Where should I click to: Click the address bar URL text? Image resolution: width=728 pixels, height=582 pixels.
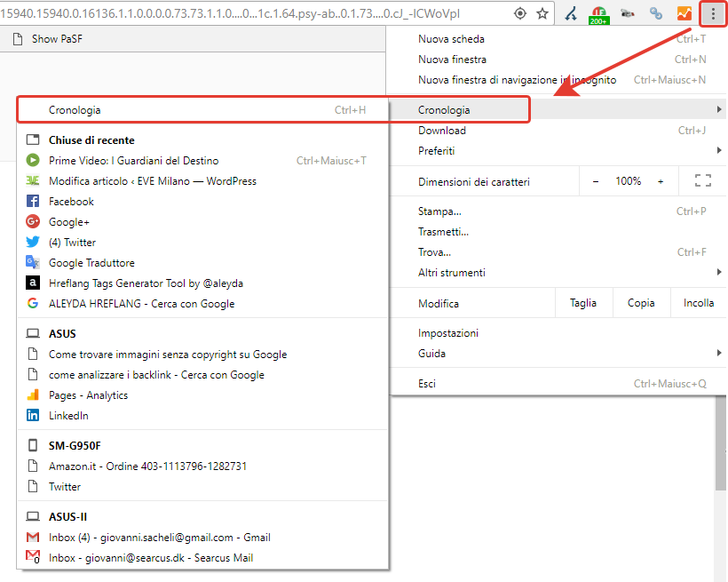point(230,14)
